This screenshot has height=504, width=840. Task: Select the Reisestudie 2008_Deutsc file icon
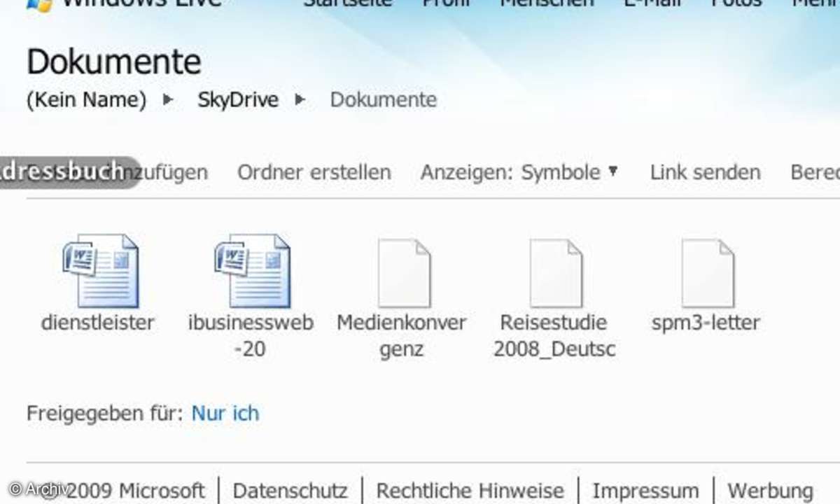pyautogui.click(x=555, y=273)
